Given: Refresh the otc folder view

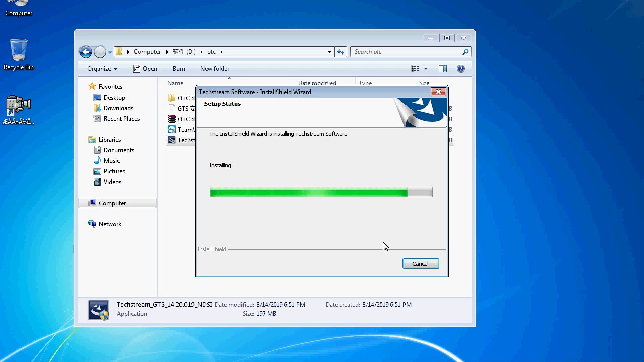Looking at the screenshot, I should coord(341,52).
